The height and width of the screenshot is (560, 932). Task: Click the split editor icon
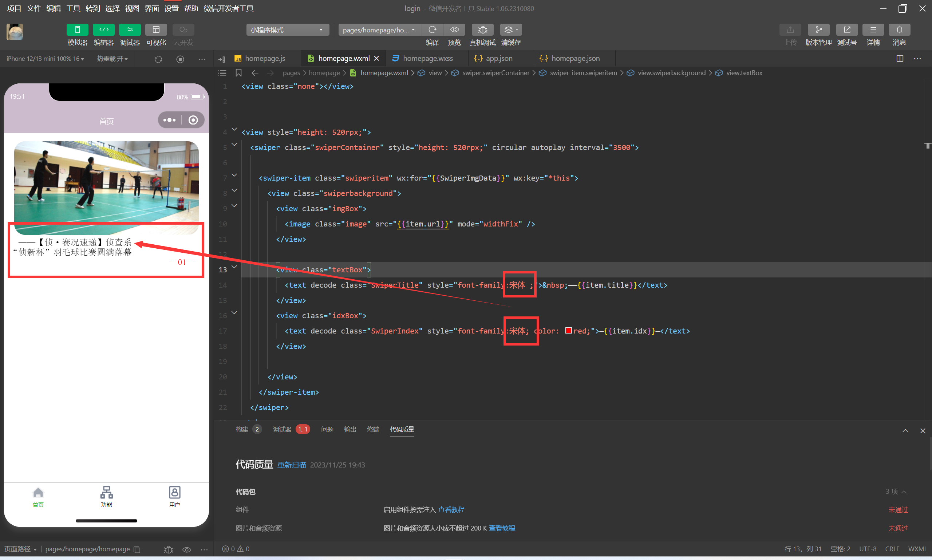[900, 59]
